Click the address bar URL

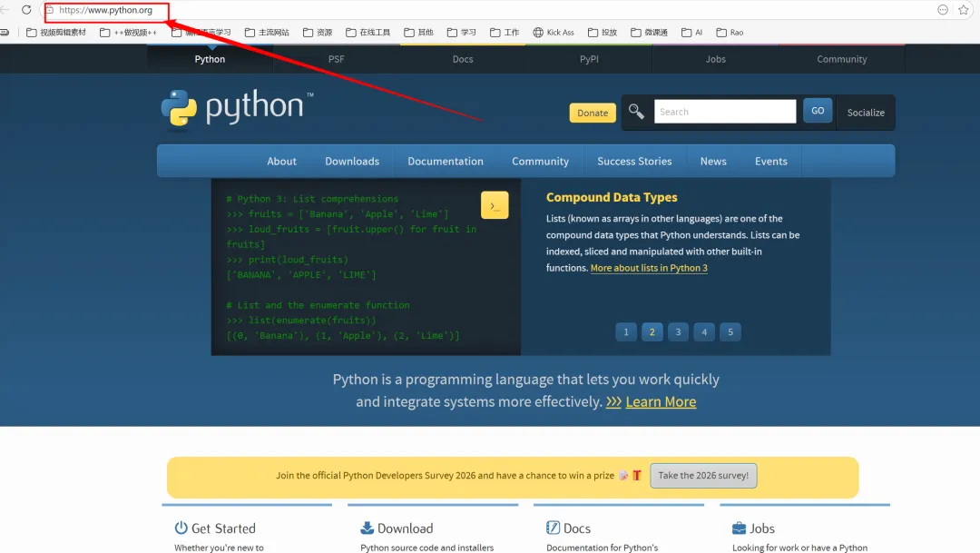[105, 10]
